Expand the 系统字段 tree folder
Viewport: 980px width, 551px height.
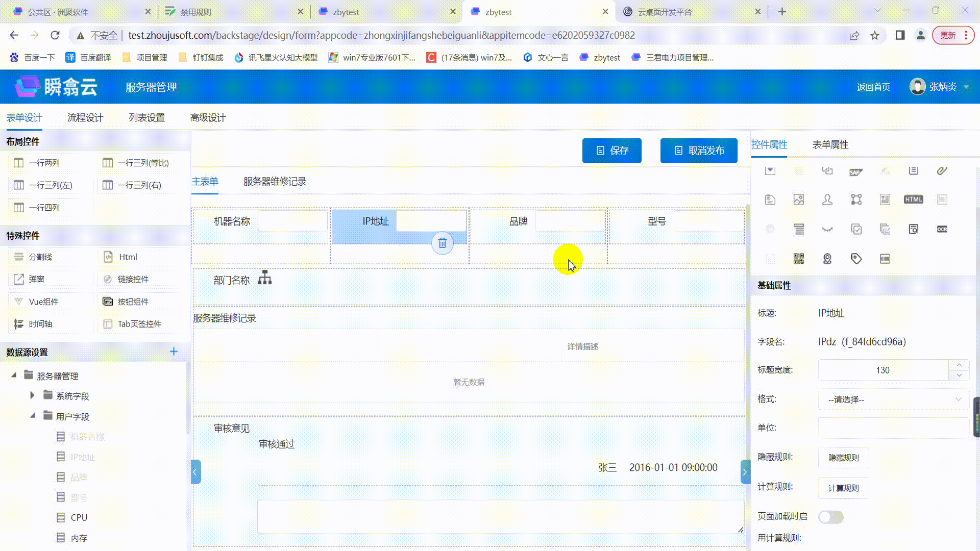(x=32, y=395)
